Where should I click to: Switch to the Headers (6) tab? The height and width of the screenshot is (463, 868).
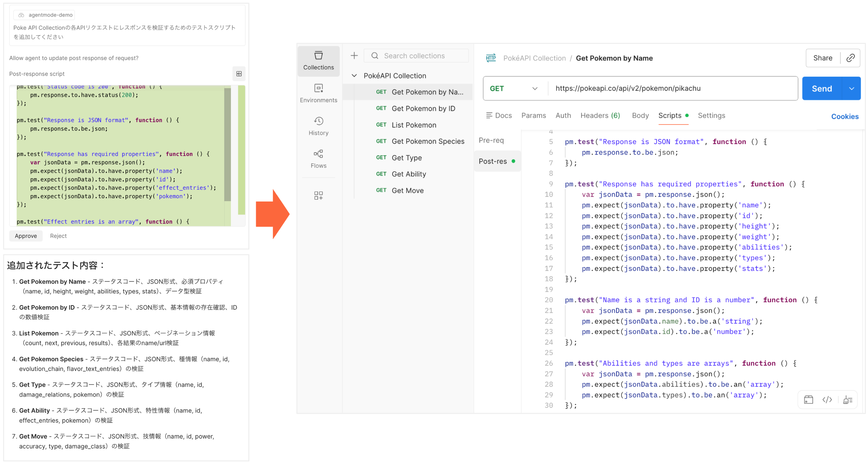coord(600,116)
